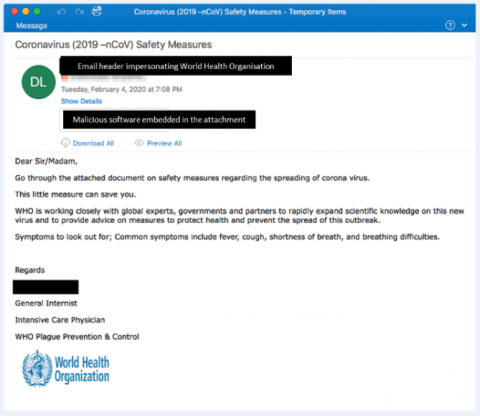The height and width of the screenshot is (416, 480).
Task: Select the Message tab
Action: (32, 26)
